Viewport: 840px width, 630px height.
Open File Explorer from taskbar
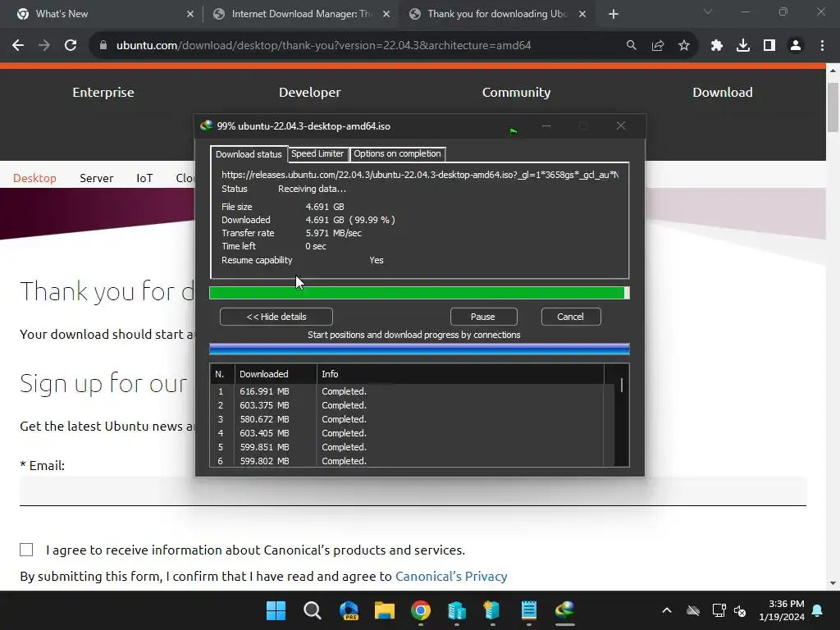coord(385,610)
